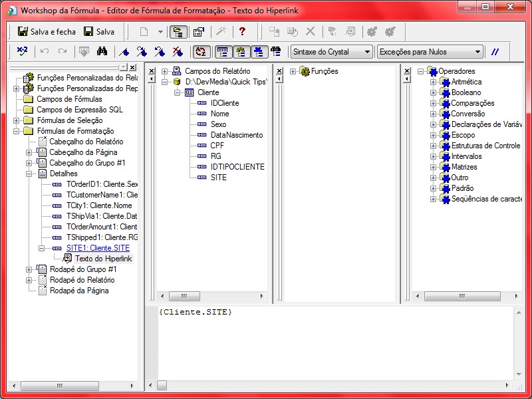Expand the Aritmética operators node
The width and height of the screenshot is (532, 399).
coord(433,82)
